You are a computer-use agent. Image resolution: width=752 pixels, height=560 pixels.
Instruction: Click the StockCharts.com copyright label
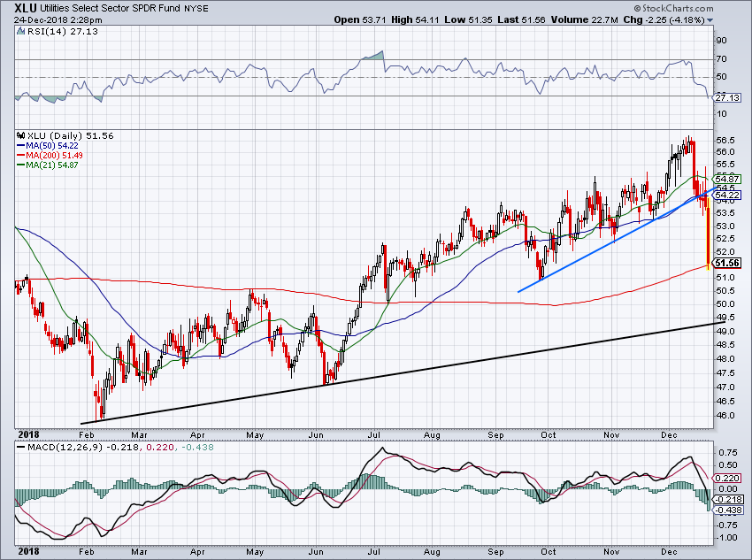673,8
